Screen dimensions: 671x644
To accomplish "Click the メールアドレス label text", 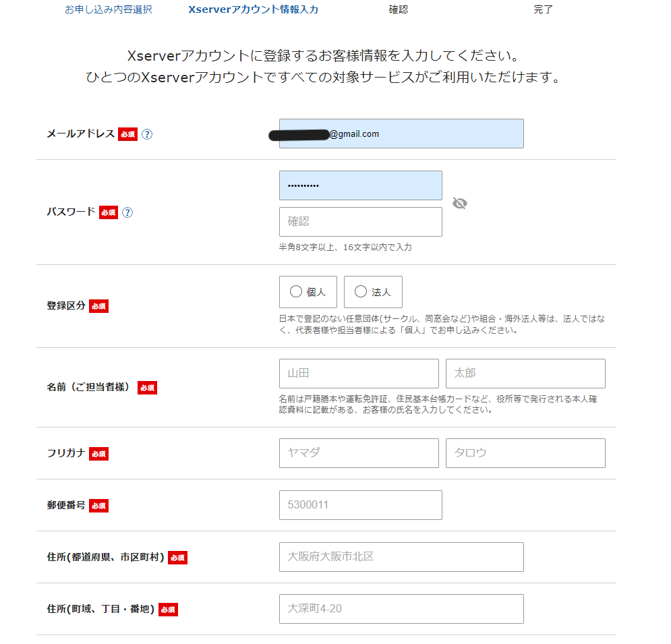I will (x=81, y=134).
